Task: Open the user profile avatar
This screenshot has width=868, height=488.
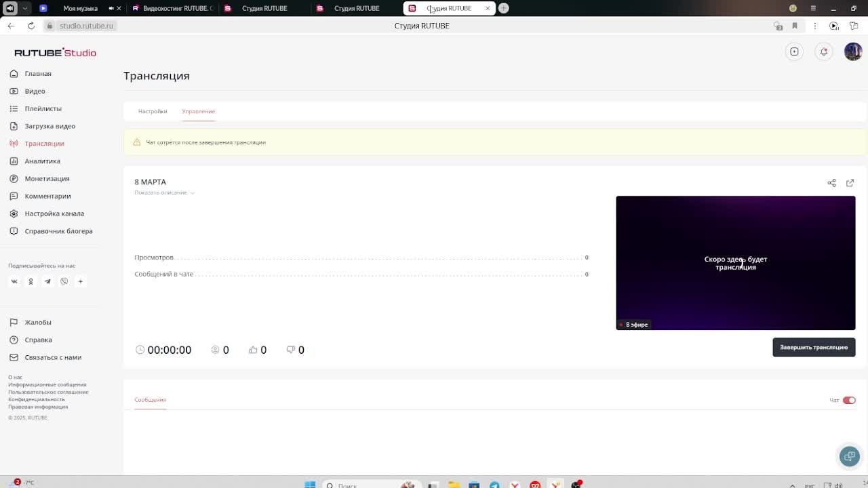Action: (852, 52)
